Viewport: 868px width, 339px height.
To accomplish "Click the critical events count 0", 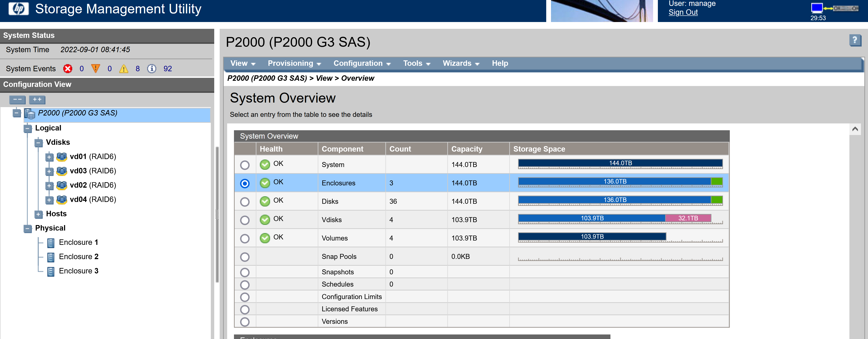I will [x=81, y=69].
